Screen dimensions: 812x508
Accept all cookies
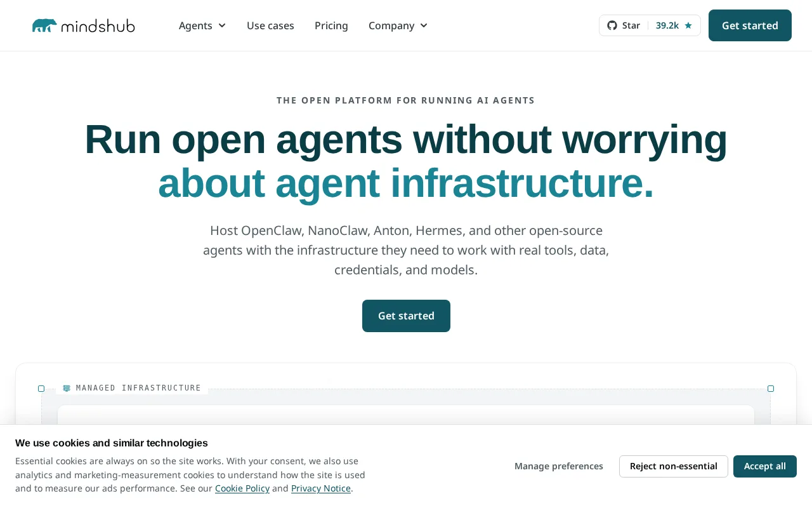pyautogui.click(x=765, y=466)
